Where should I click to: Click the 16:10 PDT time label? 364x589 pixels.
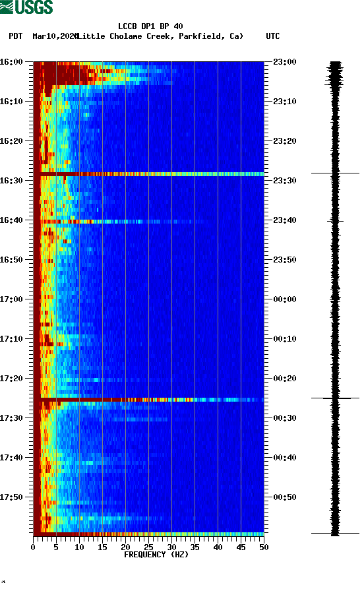[x=11, y=102]
